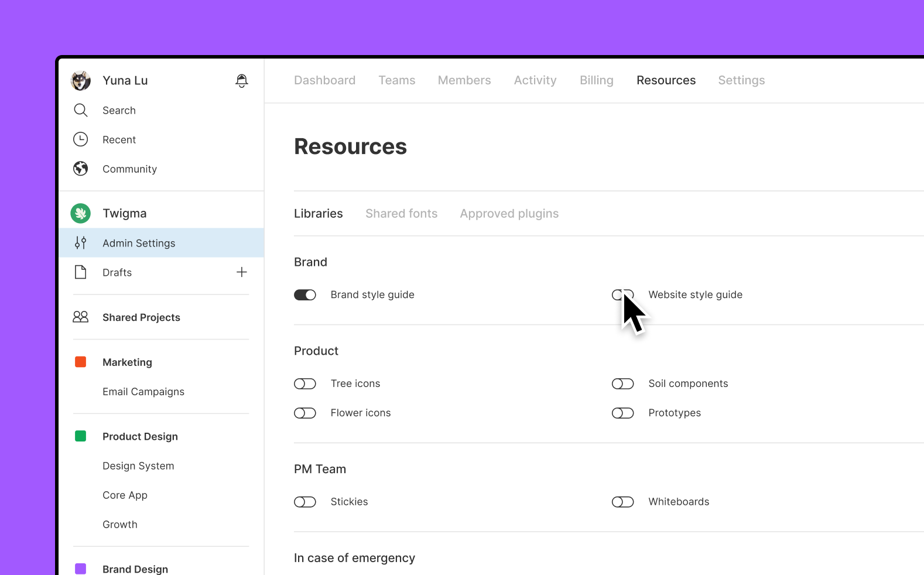Open the Design System project

138,466
